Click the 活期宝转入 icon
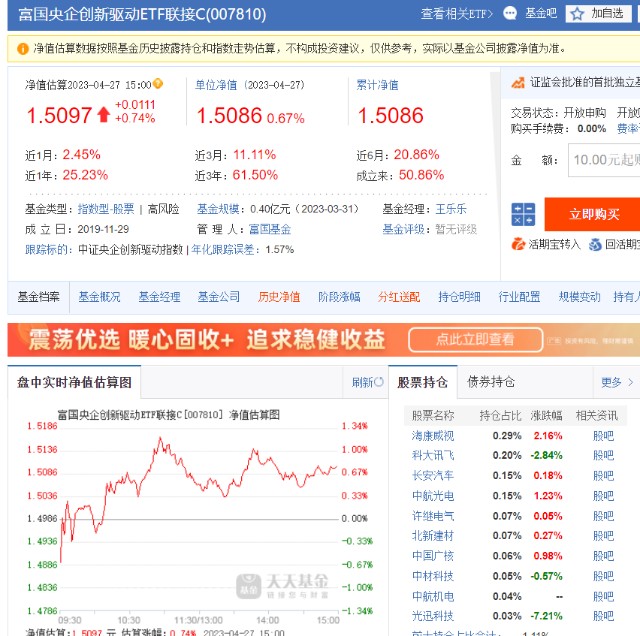This screenshot has width=640, height=636. 518,244
